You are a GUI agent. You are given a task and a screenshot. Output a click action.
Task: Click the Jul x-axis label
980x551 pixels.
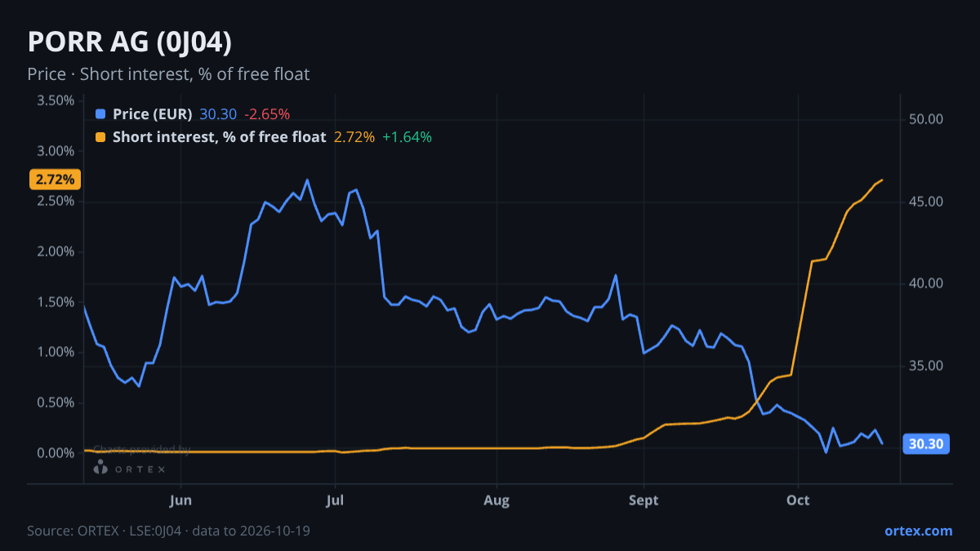[x=334, y=500]
